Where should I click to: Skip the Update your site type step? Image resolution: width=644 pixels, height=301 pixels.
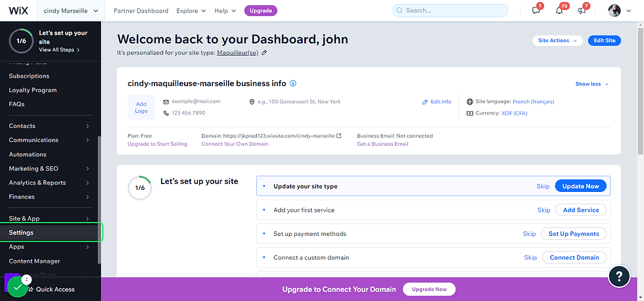click(x=543, y=186)
